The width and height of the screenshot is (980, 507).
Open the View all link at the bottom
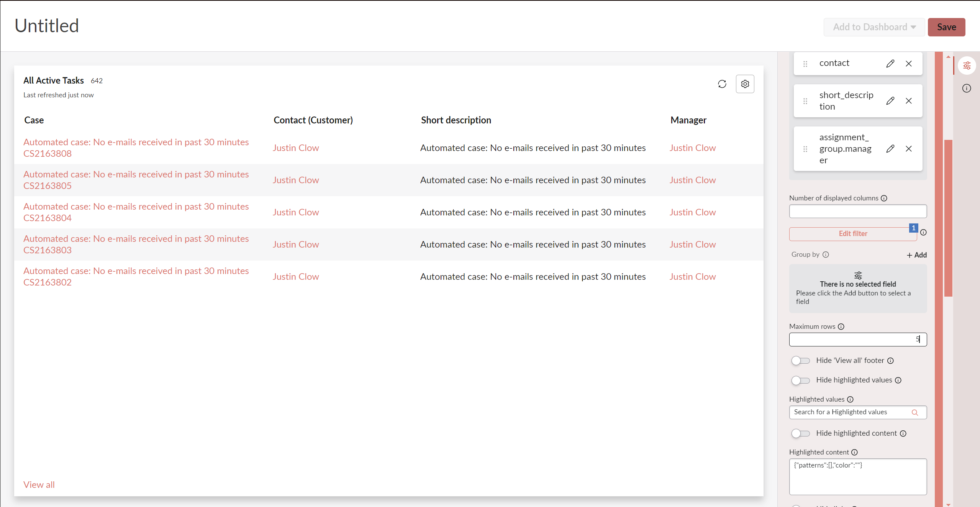click(x=39, y=484)
